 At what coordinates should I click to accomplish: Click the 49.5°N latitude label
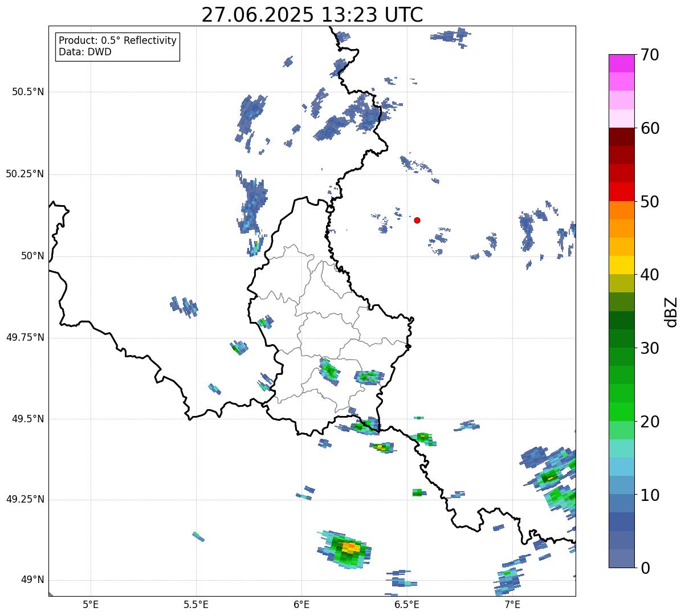click(x=28, y=419)
